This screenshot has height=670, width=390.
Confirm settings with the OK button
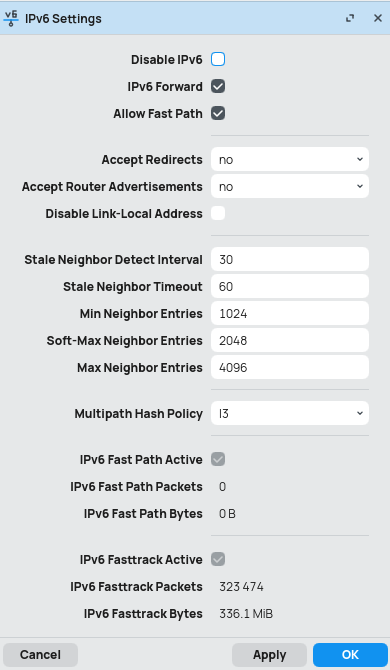[x=350, y=655]
